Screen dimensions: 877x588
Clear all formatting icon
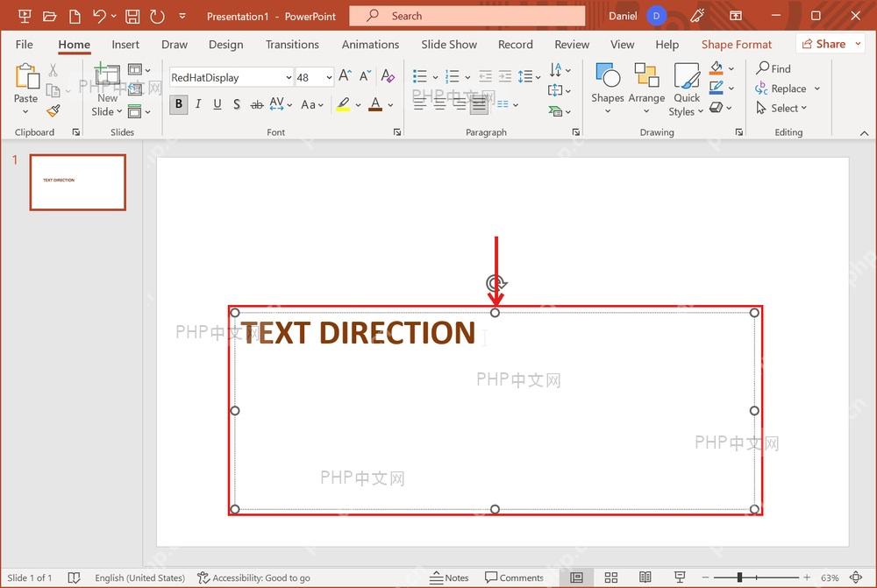click(388, 75)
